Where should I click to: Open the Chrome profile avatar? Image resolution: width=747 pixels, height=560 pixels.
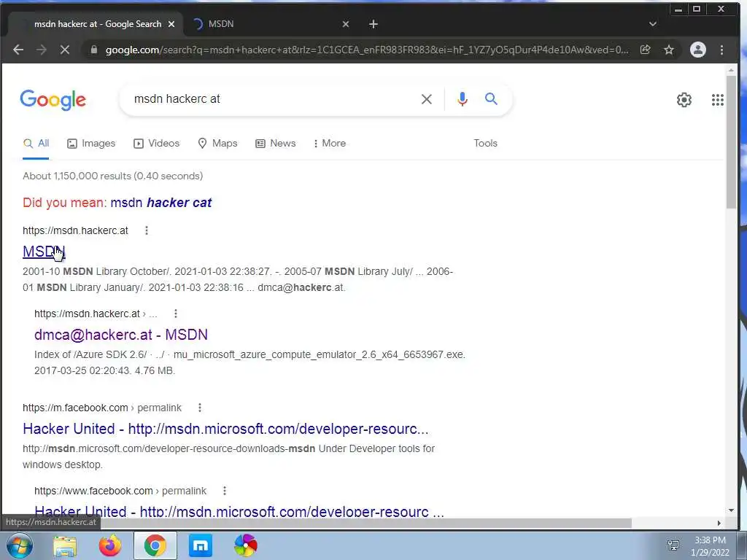click(698, 50)
